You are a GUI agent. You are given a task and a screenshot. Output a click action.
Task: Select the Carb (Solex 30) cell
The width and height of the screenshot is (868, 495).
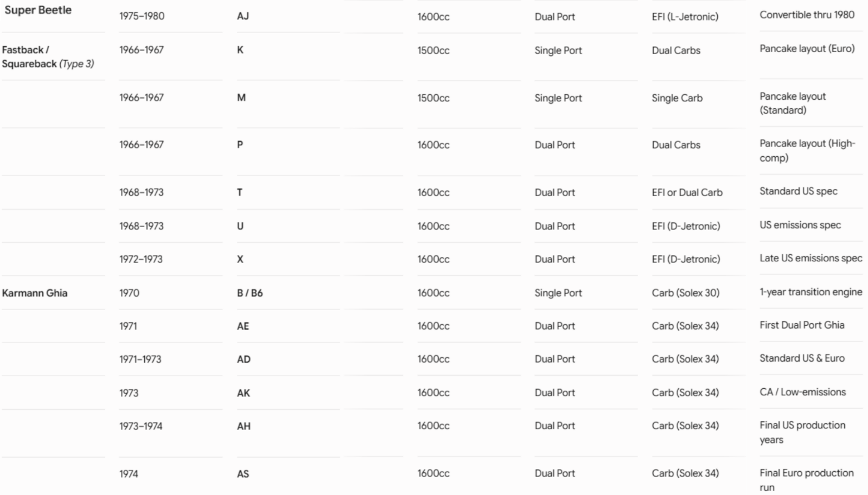[686, 293]
